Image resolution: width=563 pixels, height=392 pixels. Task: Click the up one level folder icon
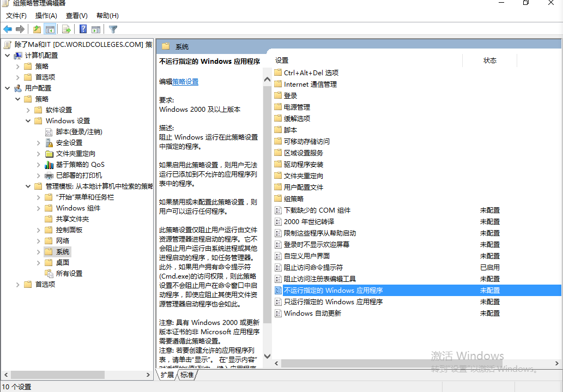coord(37,29)
